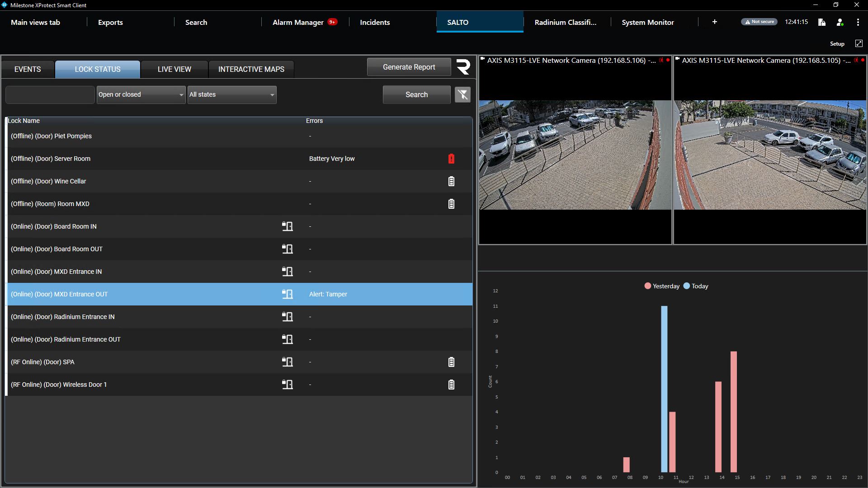Click the Board Room IN door status icon

(288, 226)
